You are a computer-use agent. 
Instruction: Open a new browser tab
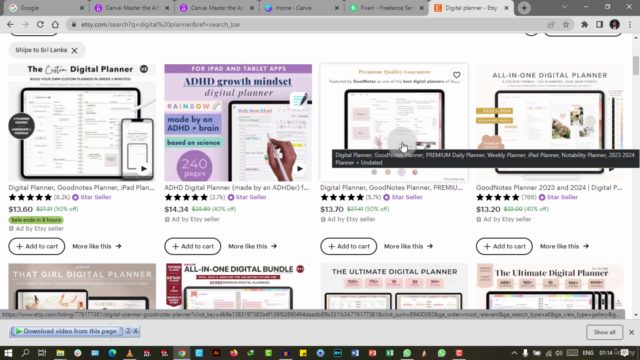tap(524, 8)
